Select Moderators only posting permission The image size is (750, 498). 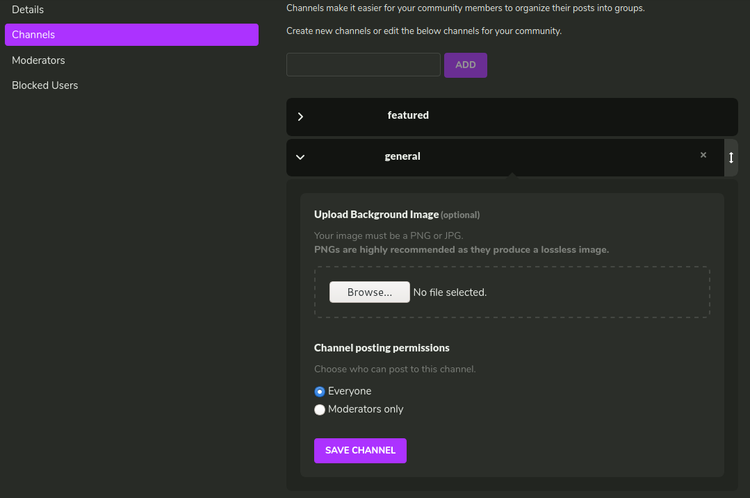tap(320, 409)
